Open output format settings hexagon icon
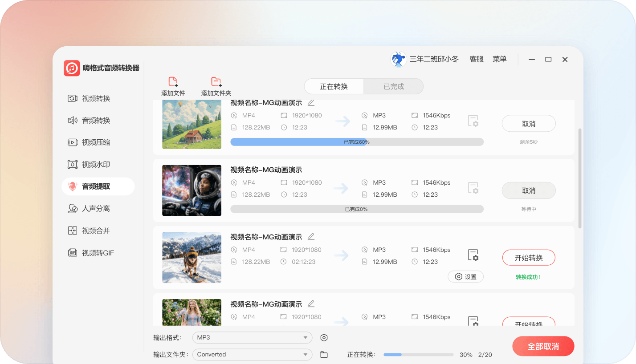Image resolution: width=636 pixels, height=364 pixels. coord(324,338)
